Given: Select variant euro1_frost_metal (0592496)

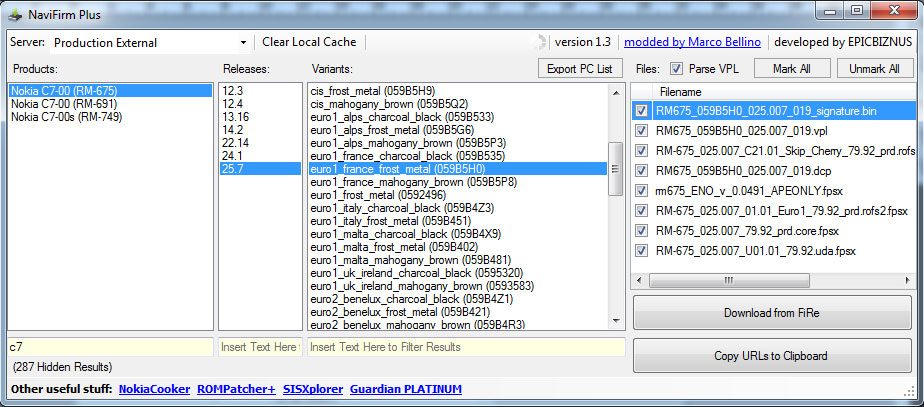Looking at the screenshot, I should (x=458, y=194).
